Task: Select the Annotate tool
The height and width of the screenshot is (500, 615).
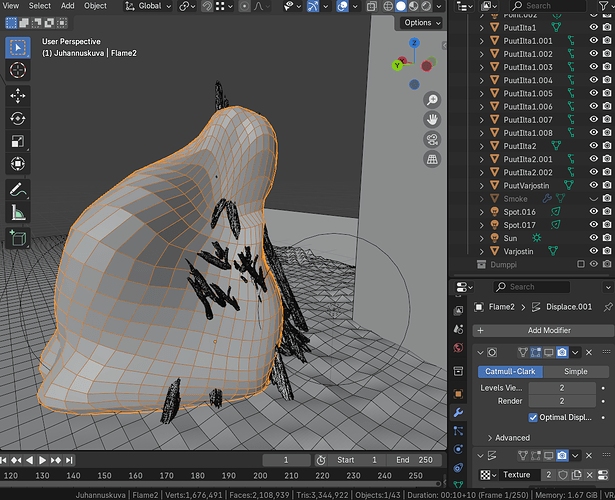Action: click(18, 190)
